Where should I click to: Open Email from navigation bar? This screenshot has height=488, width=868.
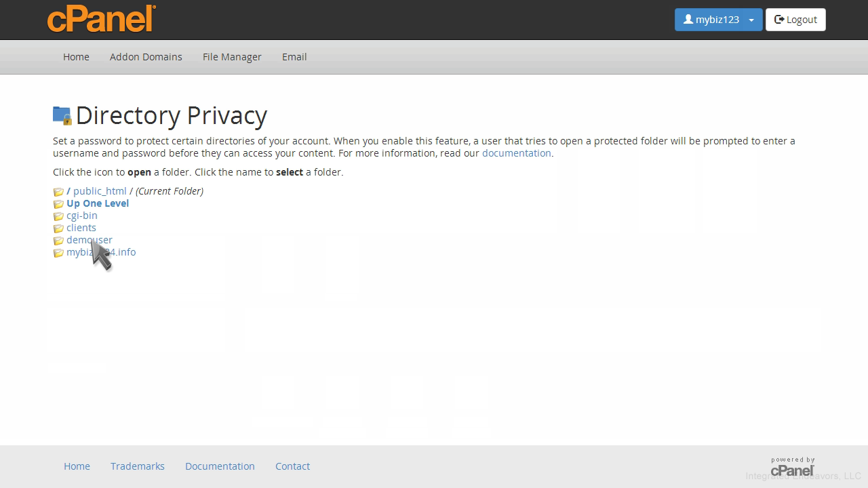(x=294, y=57)
